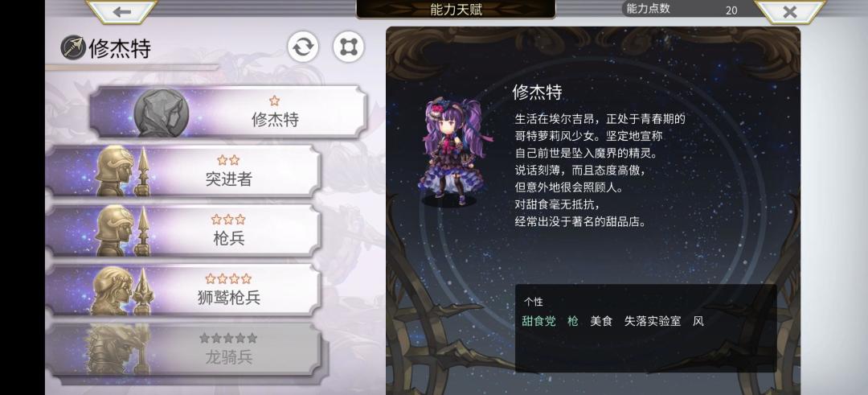Tap the 枪 personality tag
868x395 pixels.
(x=573, y=321)
